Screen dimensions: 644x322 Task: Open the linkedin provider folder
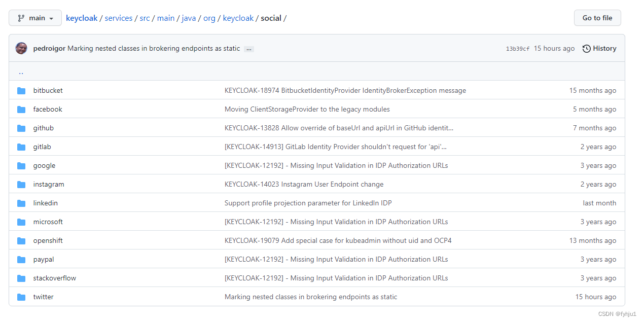click(45, 202)
